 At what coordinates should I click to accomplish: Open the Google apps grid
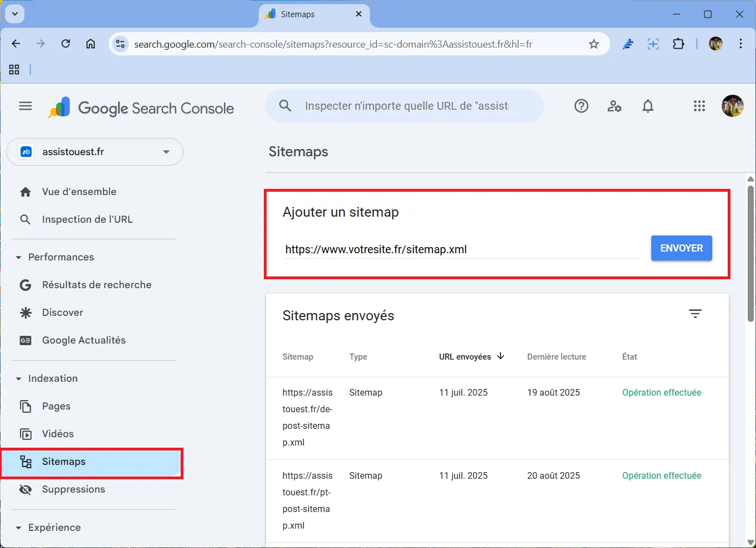point(699,106)
